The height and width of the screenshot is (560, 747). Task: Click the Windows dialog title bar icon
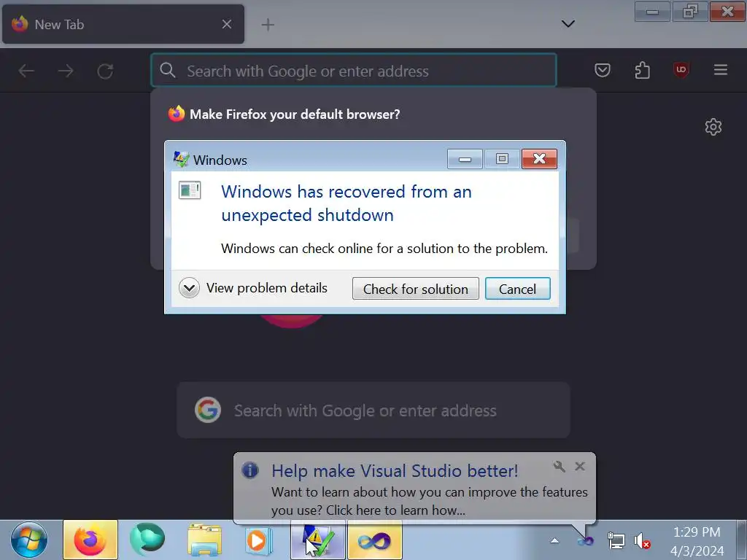181,159
